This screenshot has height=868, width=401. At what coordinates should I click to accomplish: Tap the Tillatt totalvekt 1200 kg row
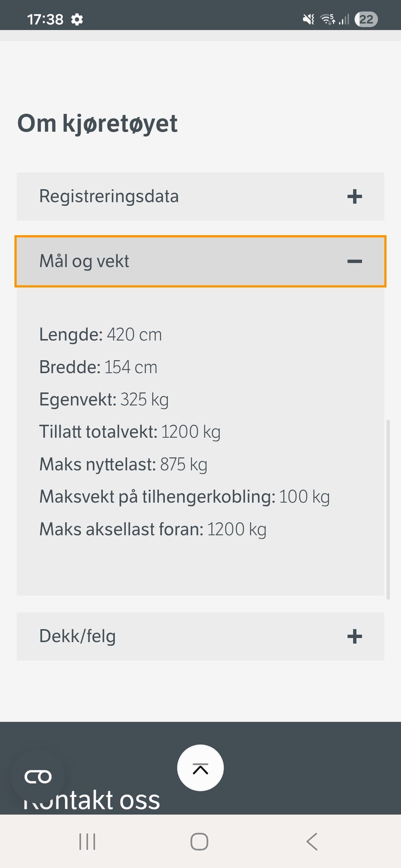tap(129, 432)
